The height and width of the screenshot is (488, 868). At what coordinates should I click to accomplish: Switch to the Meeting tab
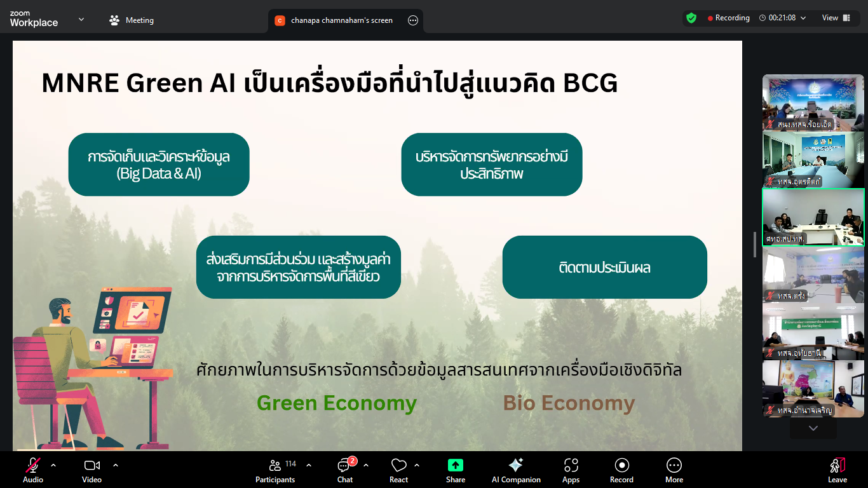(x=132, y=20)
